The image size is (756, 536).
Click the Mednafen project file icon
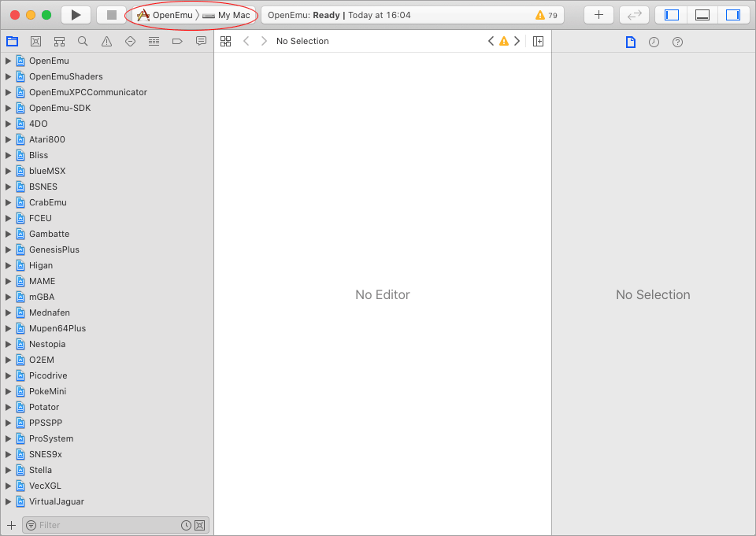(20, 312)
